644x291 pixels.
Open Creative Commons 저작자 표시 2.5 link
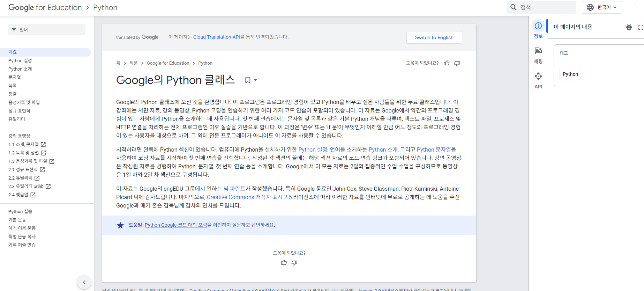click(x=249, y=197)
